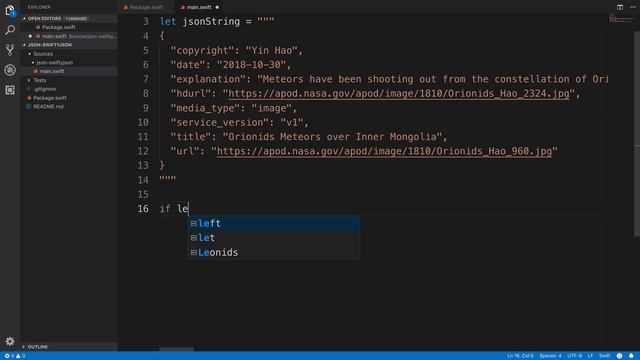Open Package.swift in the project root

tap(50, 98)
